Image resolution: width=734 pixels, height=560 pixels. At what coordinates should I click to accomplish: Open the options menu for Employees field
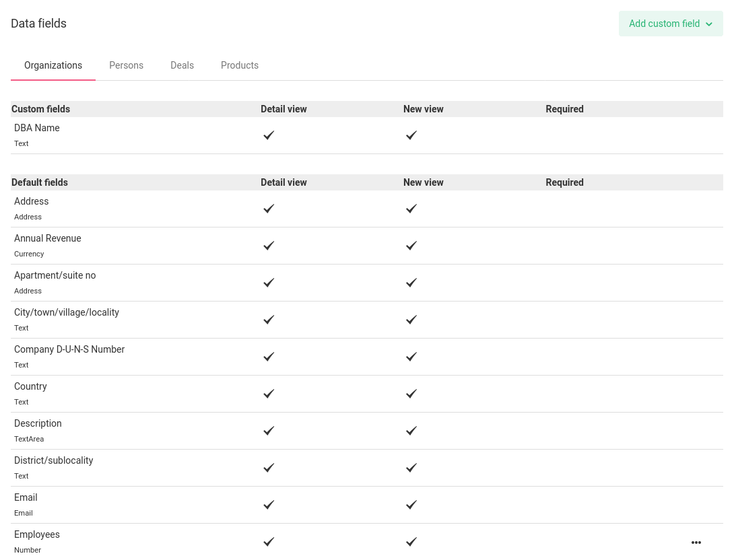click(696, 542)
